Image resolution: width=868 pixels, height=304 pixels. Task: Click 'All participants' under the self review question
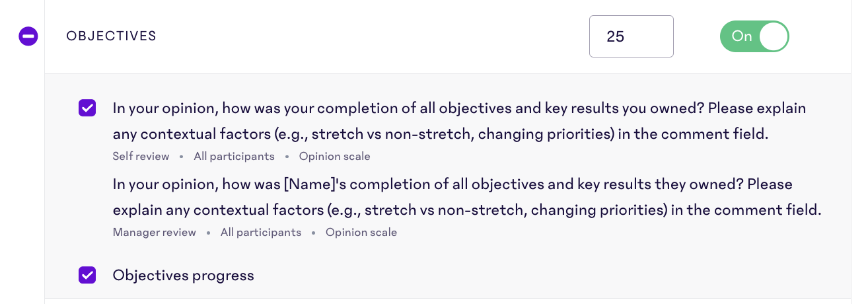[234, 157]
